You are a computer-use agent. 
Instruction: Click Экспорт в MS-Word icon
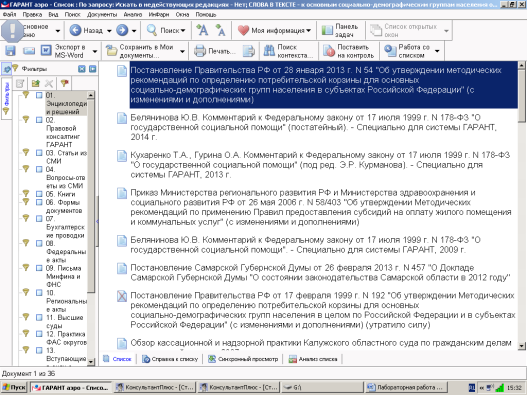46,50
